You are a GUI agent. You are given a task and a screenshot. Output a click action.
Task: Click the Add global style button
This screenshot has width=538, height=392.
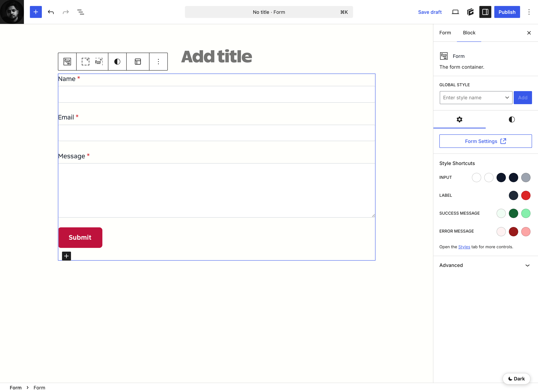[522, 97]
